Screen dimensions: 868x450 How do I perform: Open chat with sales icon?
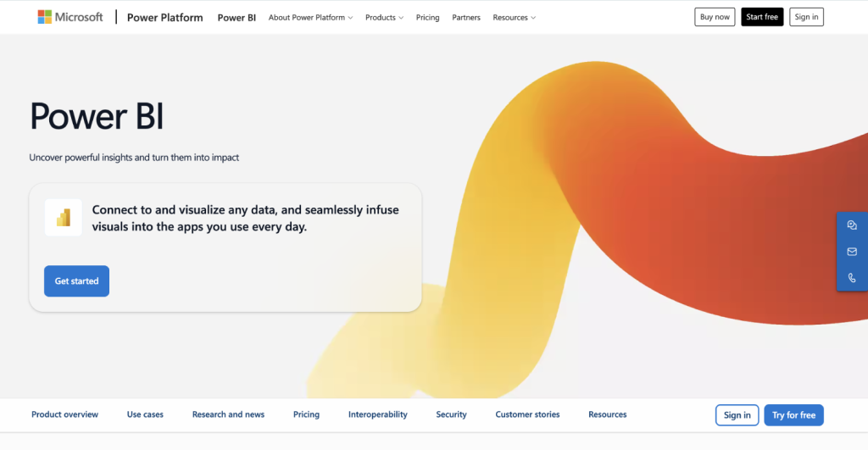(x=852, y=225)
